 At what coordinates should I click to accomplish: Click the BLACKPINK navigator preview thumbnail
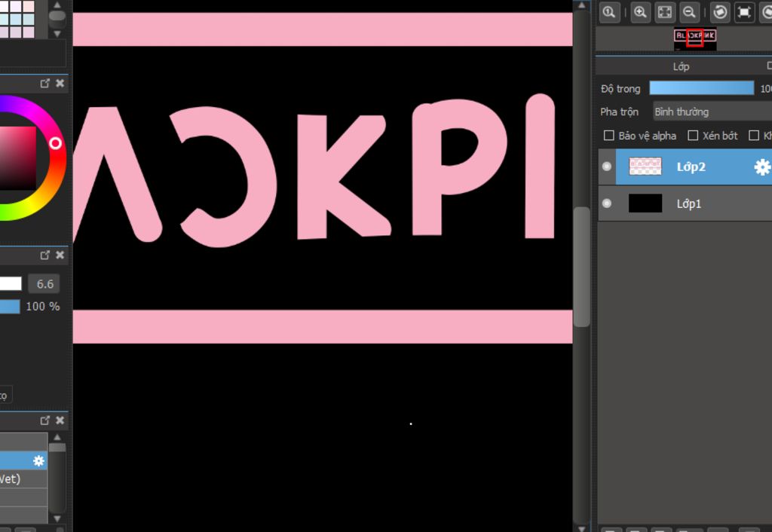(x=695, y=39)
